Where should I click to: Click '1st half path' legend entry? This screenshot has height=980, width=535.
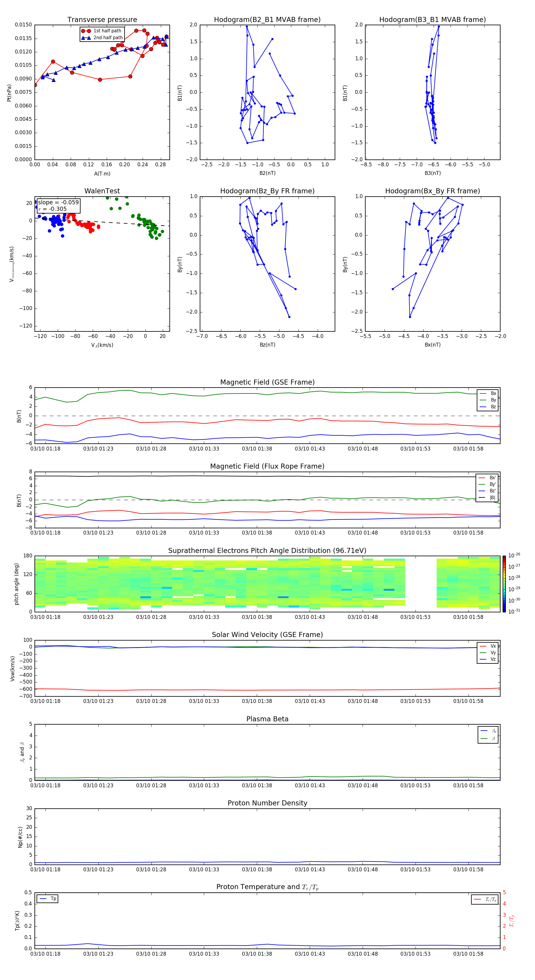101,31
